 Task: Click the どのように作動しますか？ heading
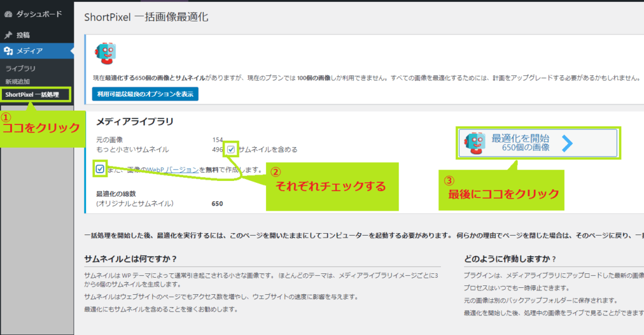tap(509, 259)
